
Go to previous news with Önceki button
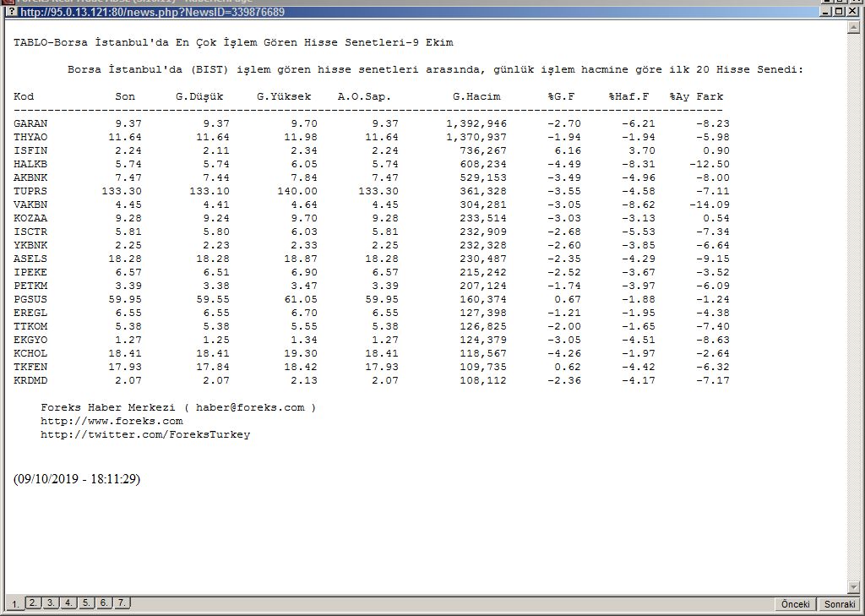click(796, 604)
